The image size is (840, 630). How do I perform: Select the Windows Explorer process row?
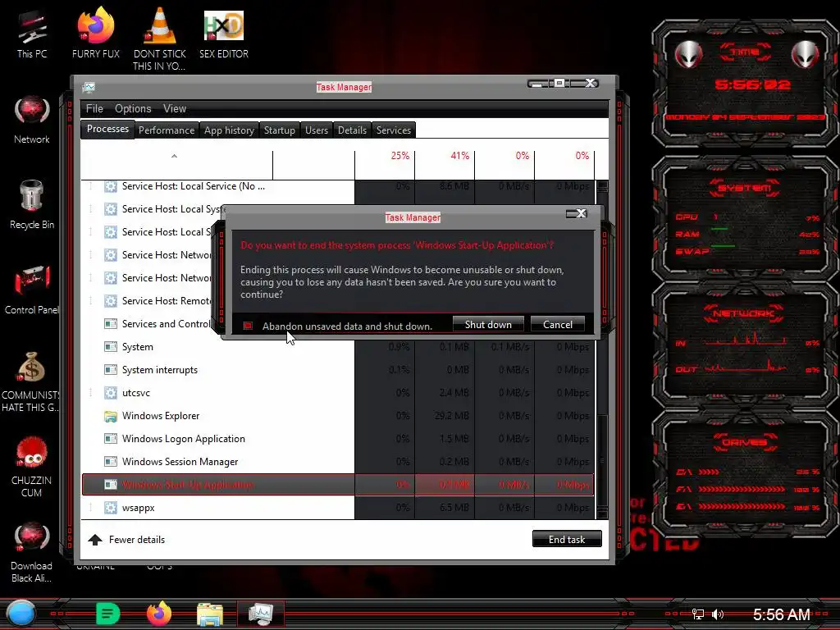tap(337, 416)
